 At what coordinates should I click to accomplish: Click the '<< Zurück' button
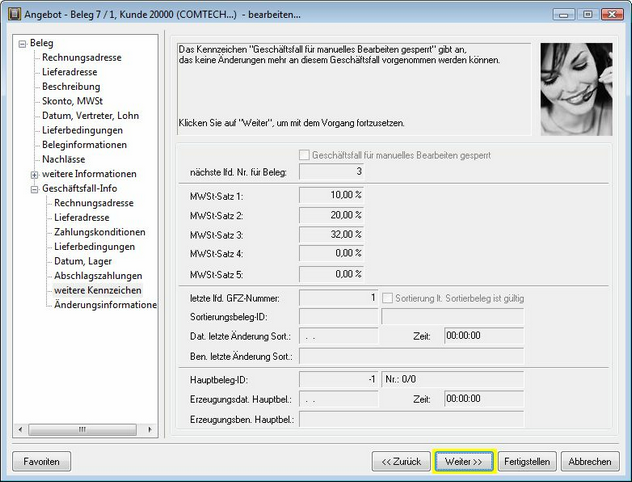coord(400,462)
